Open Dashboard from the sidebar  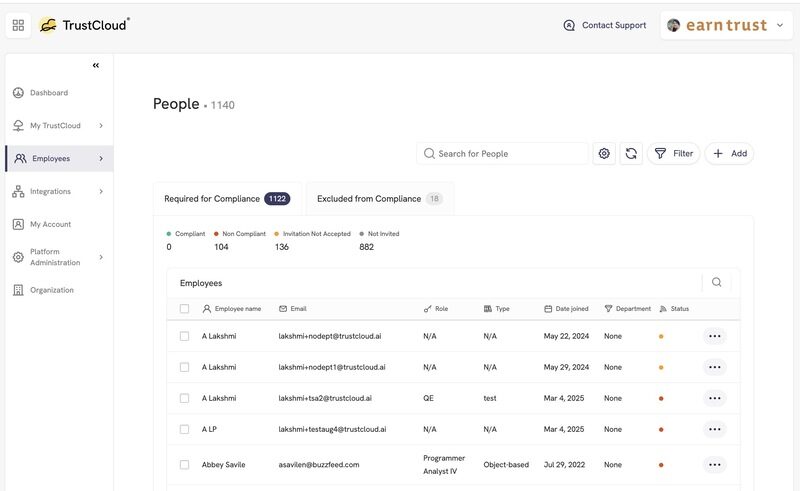[49, 93]
